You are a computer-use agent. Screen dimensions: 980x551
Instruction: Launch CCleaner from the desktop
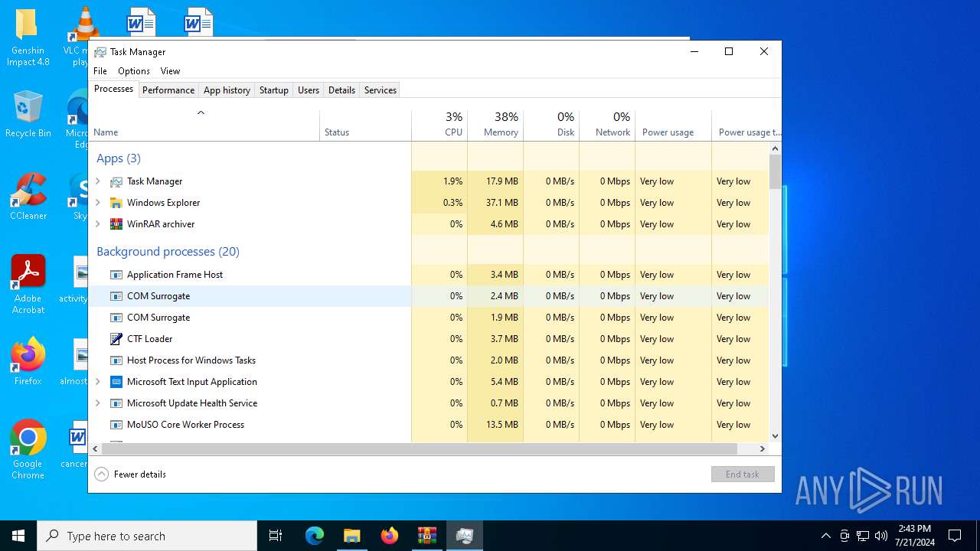(x=28, y=197)
